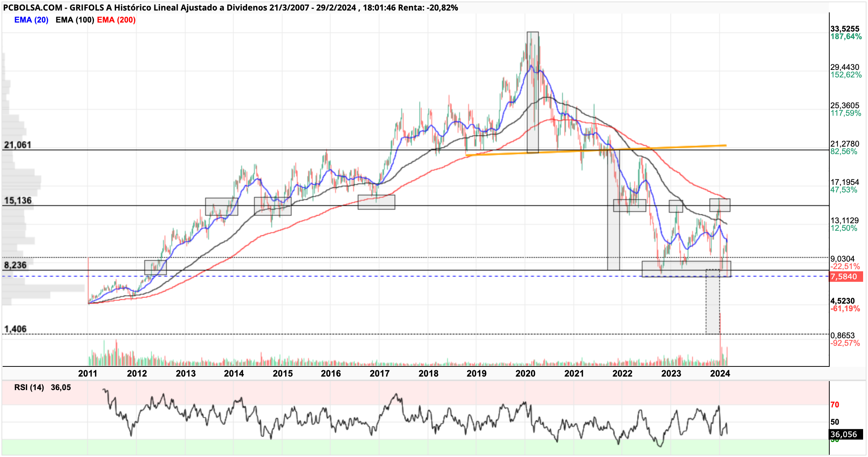Click the 29,4430 price axis value
This screenshot has width=868, height=457.
pyautogui.click(x=845, y=67)
